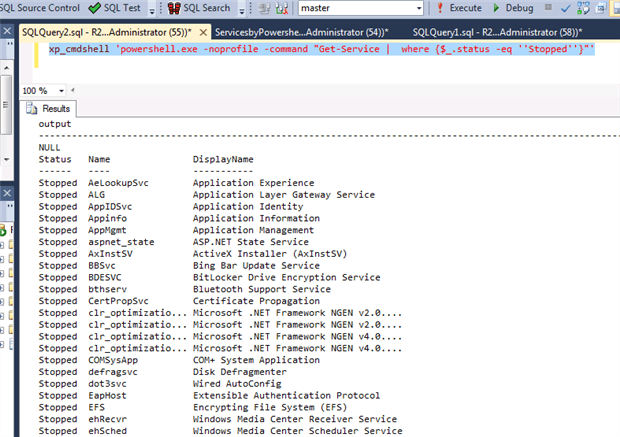This screenshot has height=437, width=620.
Task: Click the red exclamation Execute icon
Action: click(x=440, y=8)
